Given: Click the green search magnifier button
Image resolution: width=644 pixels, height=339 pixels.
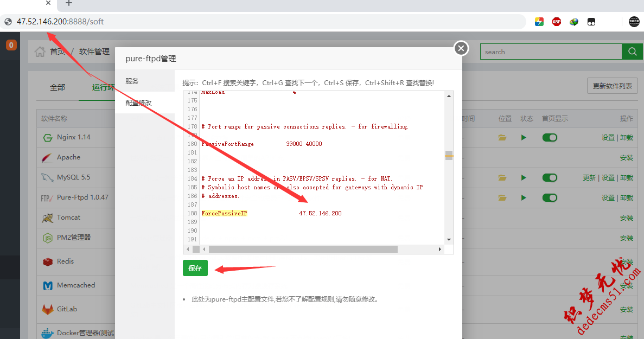Looking at the screenshot, I should [632, 52].
